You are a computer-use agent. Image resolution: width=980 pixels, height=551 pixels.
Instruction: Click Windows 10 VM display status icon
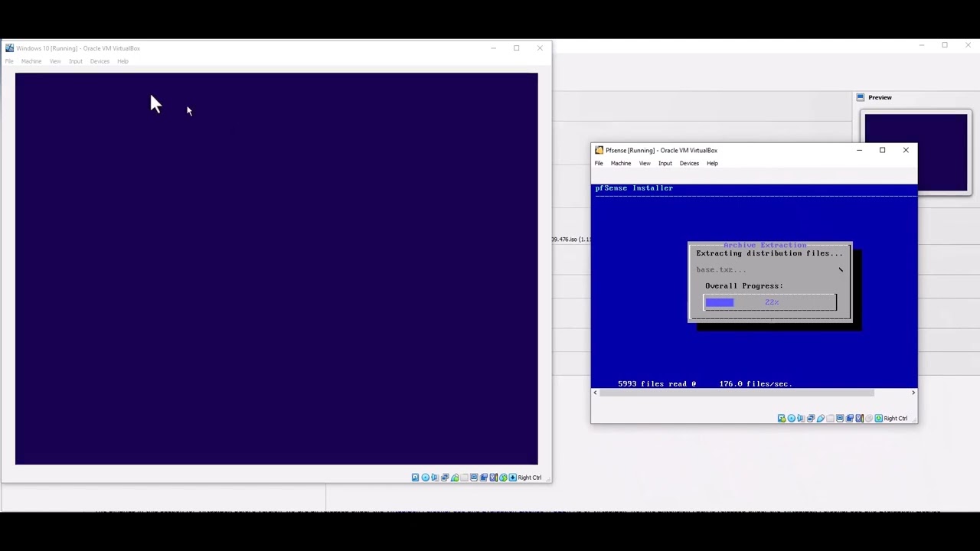(474, 478)
